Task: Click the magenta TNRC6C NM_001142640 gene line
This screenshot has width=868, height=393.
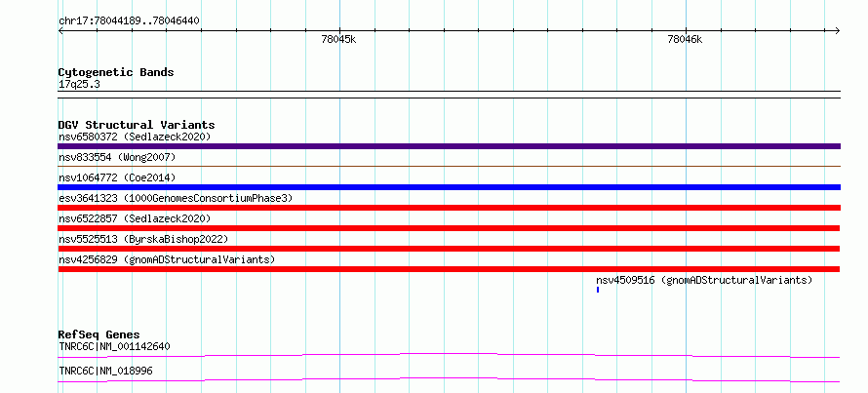Action: [x=449, y=355]
